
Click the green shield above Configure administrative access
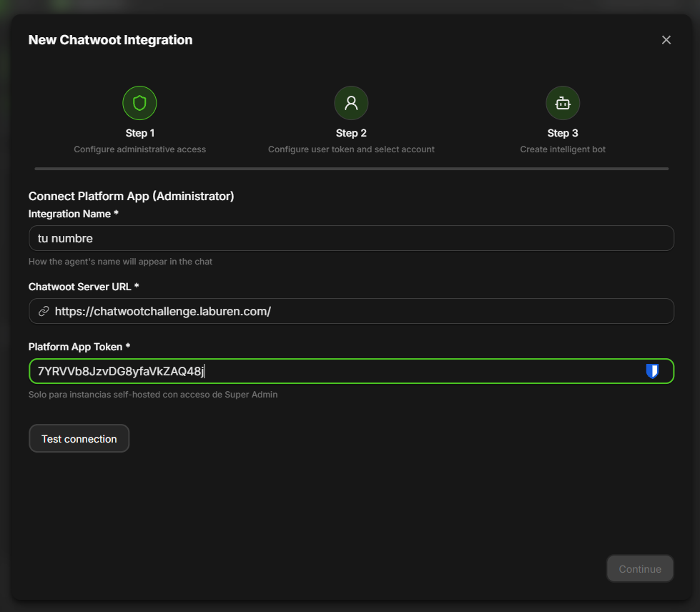139,102
